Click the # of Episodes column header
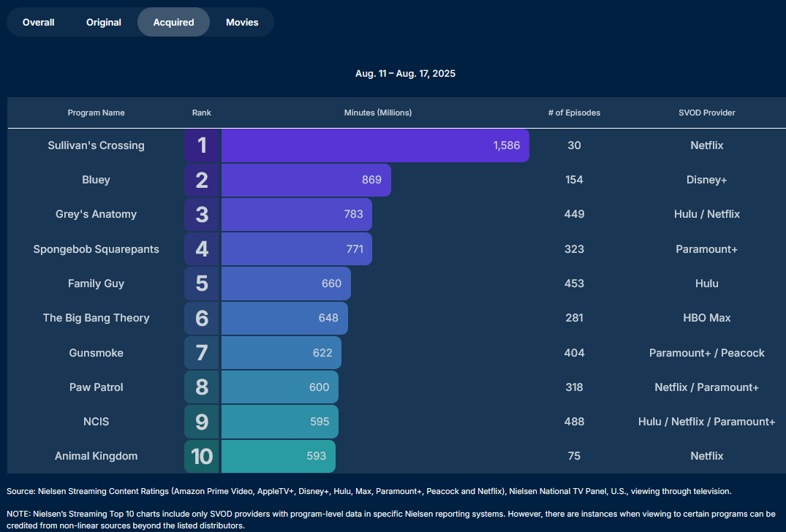 click(x=574, y=113)
